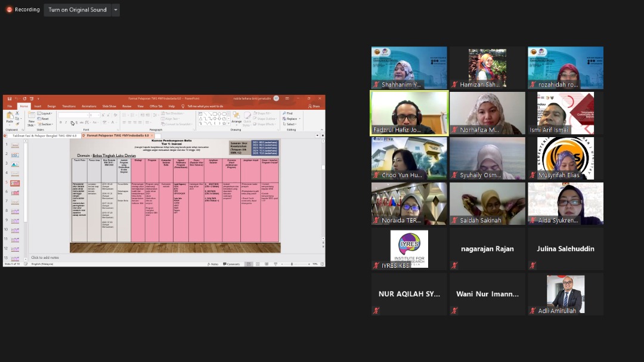Click the Find icon in the Editing group

point(289,113)
